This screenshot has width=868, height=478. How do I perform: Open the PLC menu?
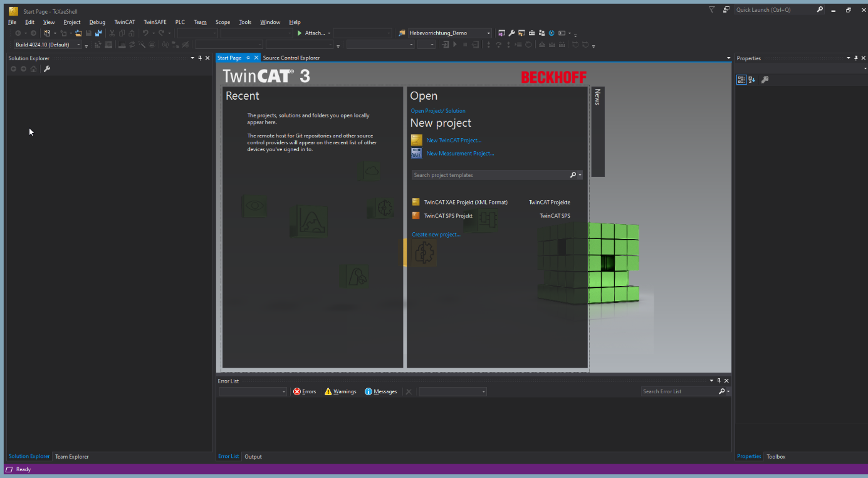(180, 22)
